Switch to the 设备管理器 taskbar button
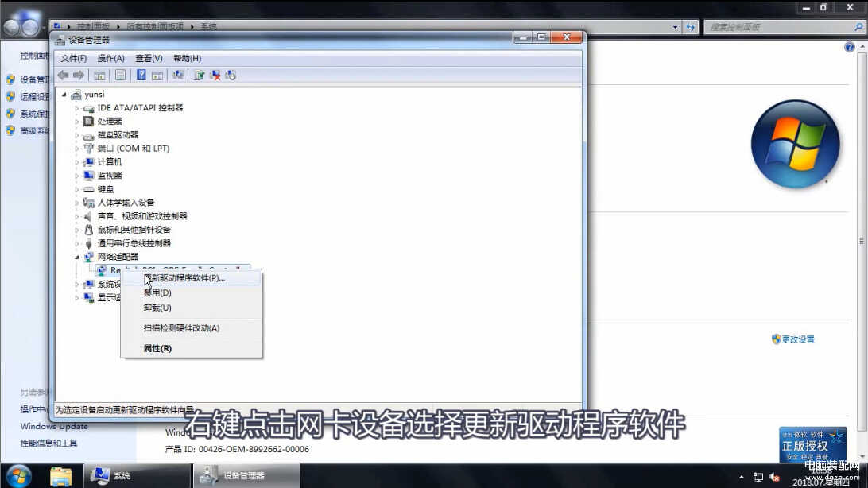 [247, 476]
